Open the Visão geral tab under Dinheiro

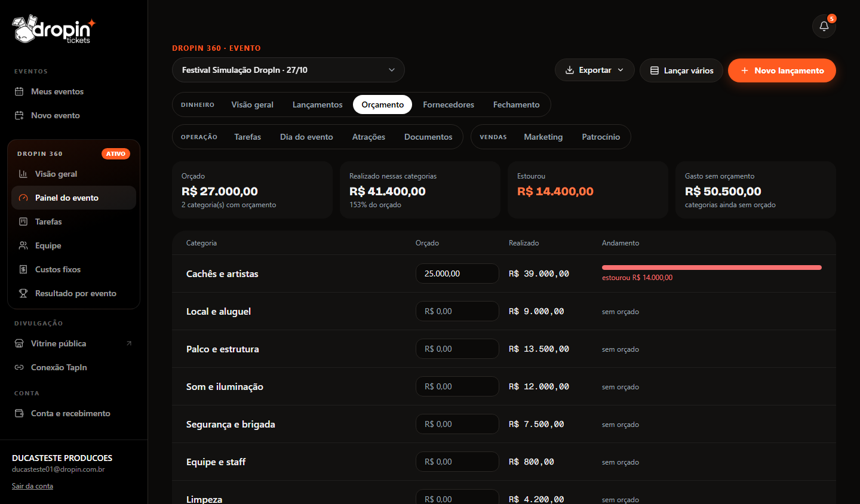coord(253,105)
